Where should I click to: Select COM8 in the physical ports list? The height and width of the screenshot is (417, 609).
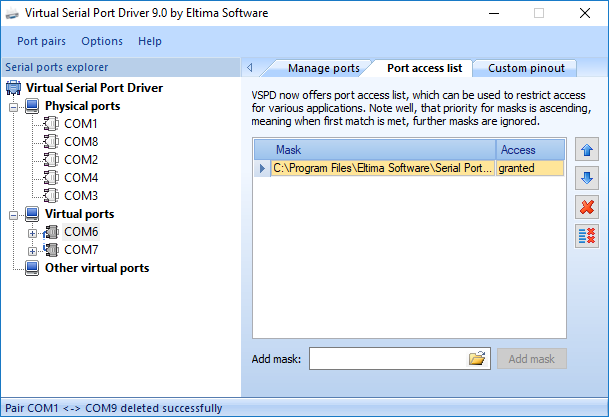tap(81, 142)
